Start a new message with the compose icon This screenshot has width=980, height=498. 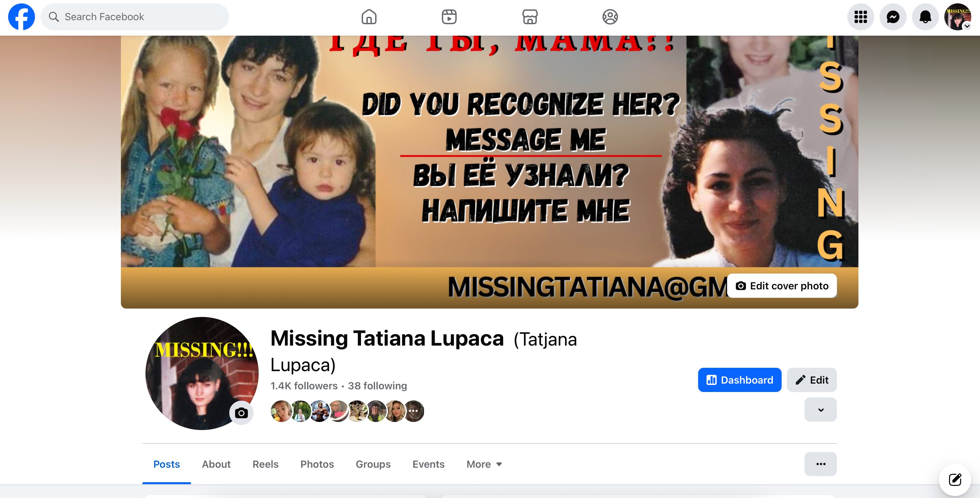[955, 479]
